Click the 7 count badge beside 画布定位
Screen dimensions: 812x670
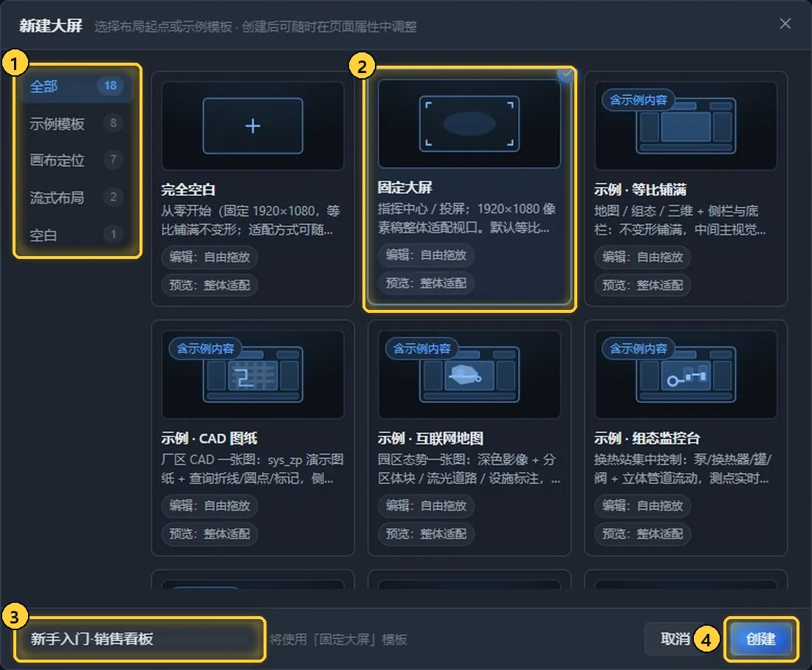pyautogui.click(x=114, y=159)
